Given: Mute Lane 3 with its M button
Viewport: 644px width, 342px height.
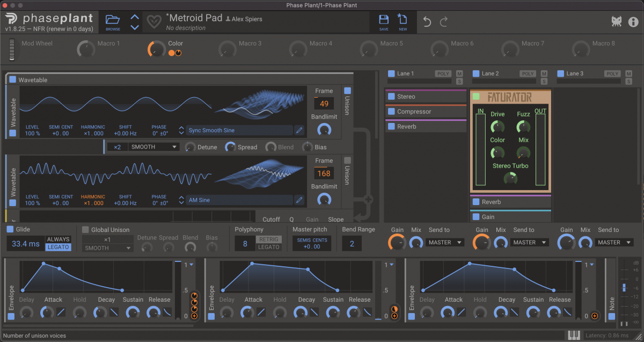Looking at the screenshot, I should point(629,74).
